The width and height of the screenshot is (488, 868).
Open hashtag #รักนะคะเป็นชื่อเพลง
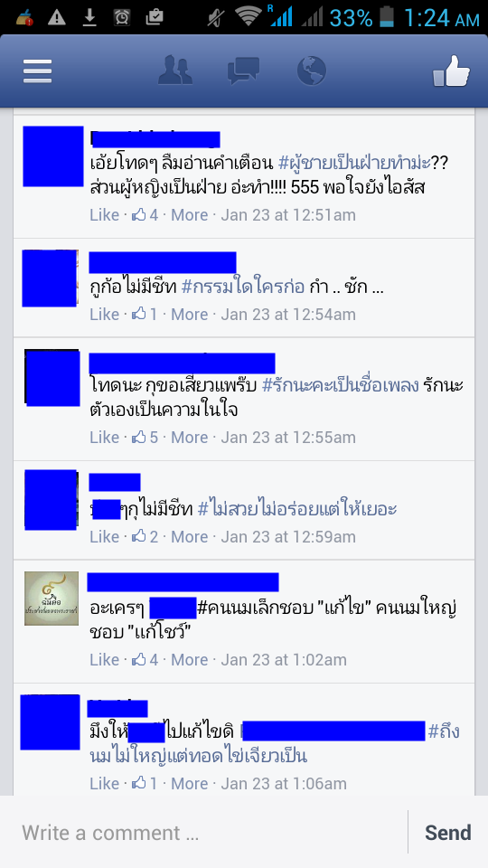(340, 385)
